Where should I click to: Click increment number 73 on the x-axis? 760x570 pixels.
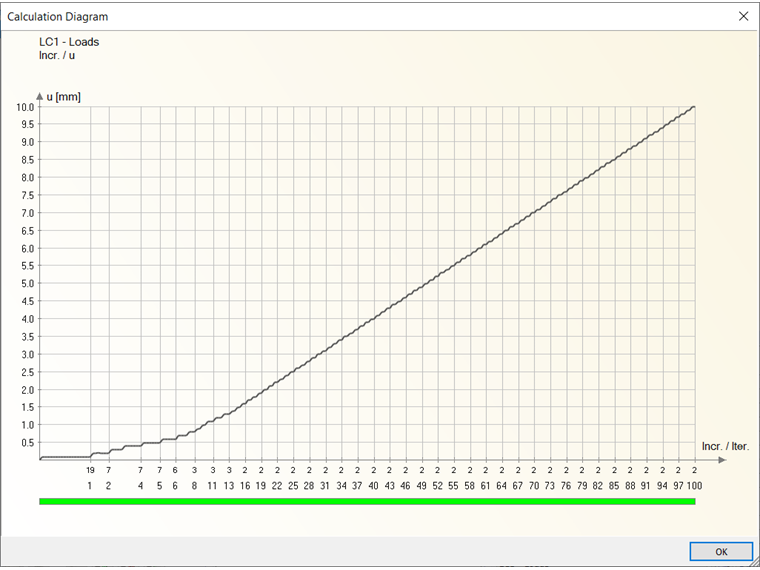550,486
